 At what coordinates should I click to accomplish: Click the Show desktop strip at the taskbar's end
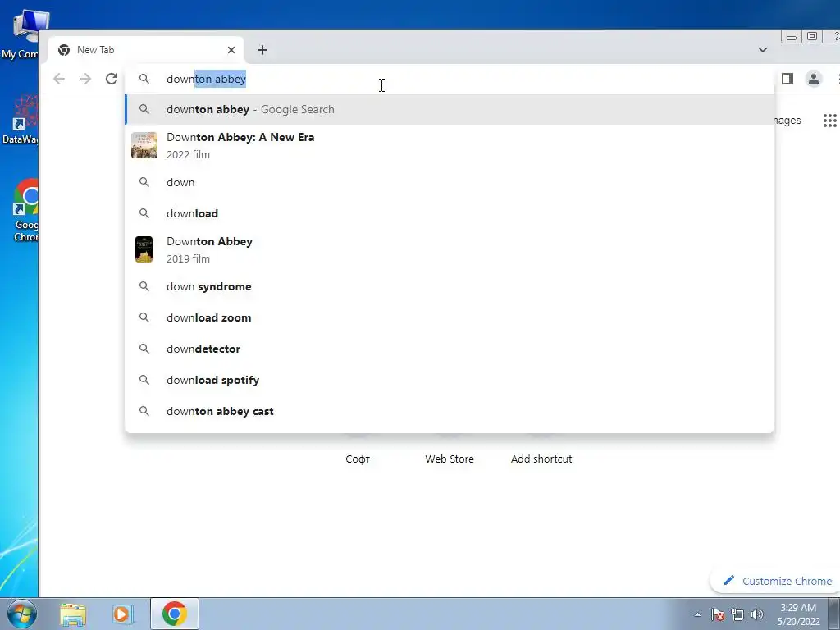pos(834,614)
